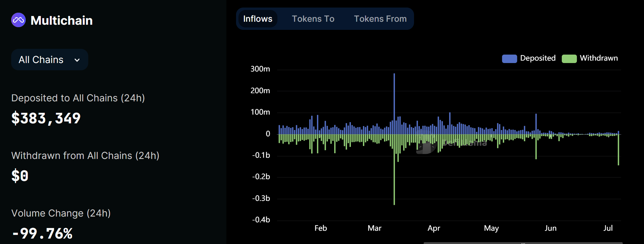Click the tallest blue deposit bar in March
The width and height of the screenshot is (644, 244).
coord(394,104)
